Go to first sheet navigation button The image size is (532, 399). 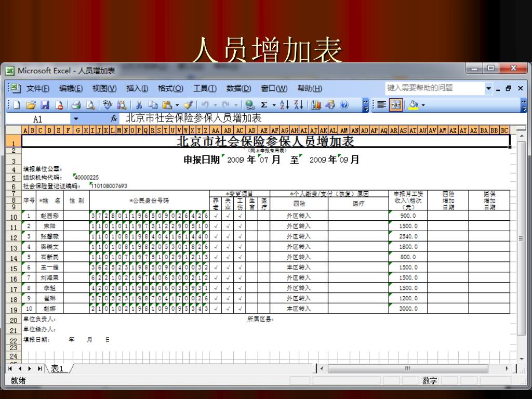10,368
